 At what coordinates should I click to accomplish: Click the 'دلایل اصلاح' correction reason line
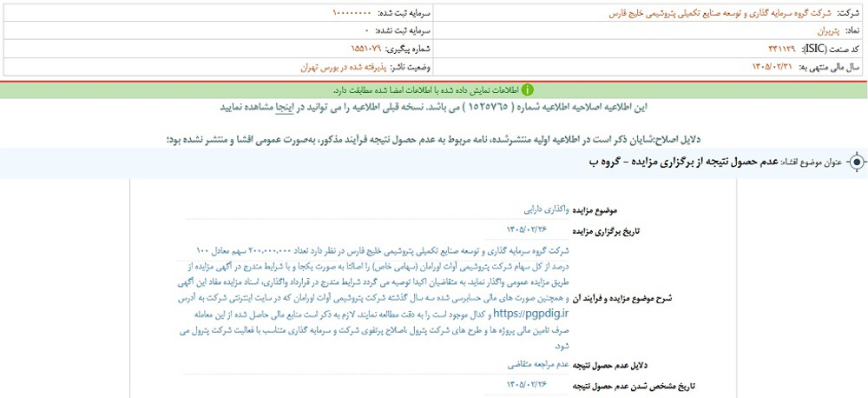tap(433, 141)
